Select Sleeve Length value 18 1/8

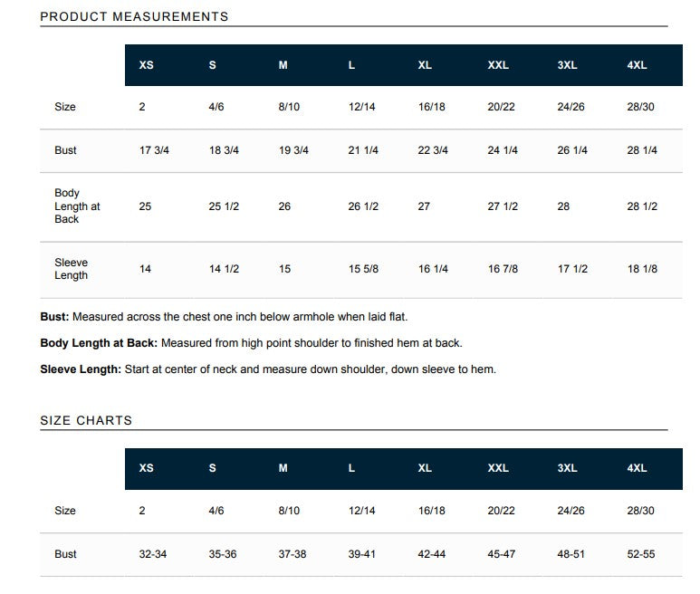[x=642, y=269]
